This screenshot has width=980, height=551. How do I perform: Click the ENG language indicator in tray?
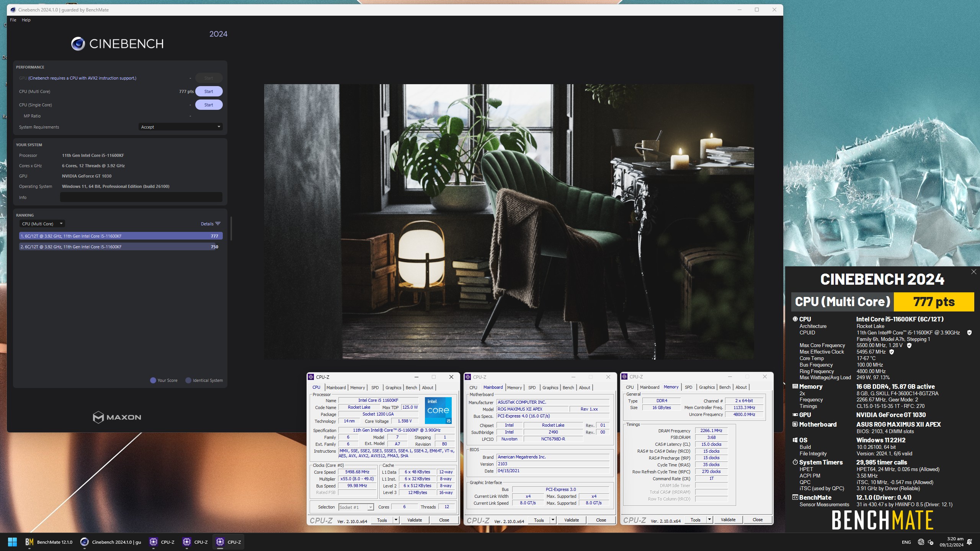coord(906,542)
